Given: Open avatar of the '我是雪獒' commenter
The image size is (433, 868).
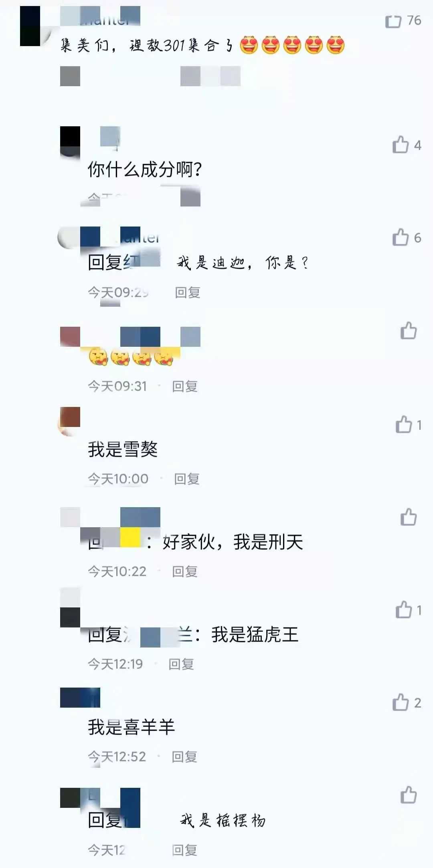Looking at the screenshot, I should tap(70, 421).
